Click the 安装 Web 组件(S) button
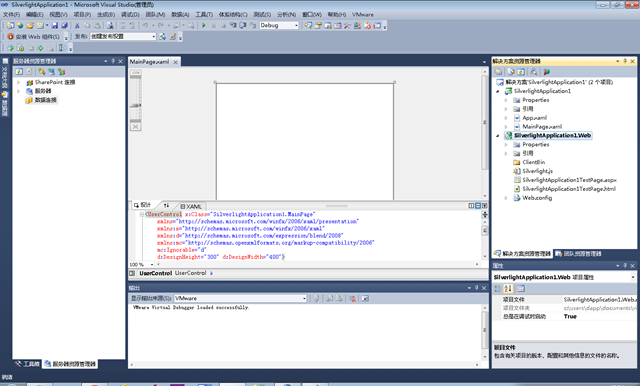This screenshot has width=640, height=386. click(x=34, y=36)
